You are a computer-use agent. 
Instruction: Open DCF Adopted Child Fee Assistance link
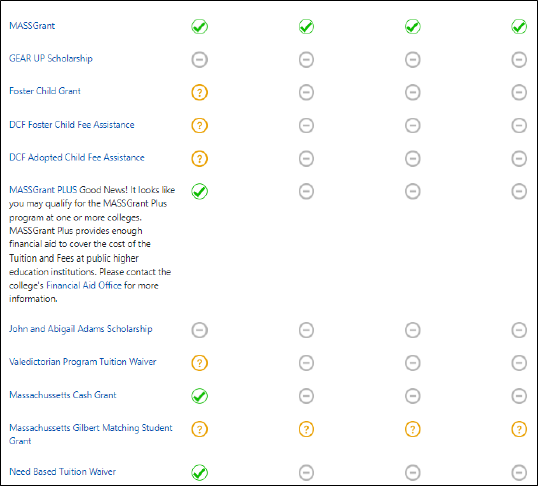point(77,158)
